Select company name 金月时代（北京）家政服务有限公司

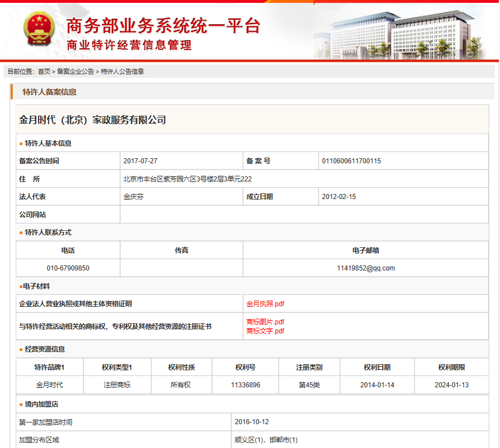pyautogui.click(x=92, y=120)
